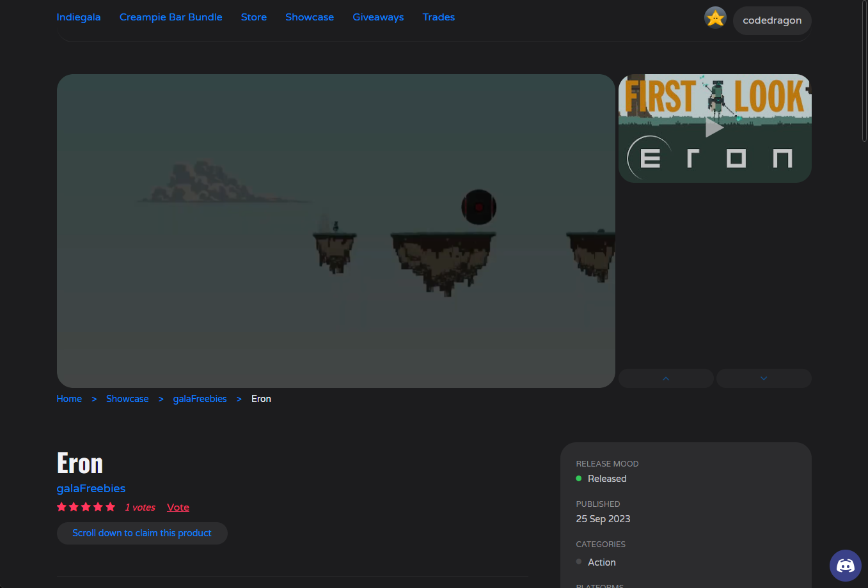Go to the Store nav link
Screen dimensions: 868x588
click(254, 17)
